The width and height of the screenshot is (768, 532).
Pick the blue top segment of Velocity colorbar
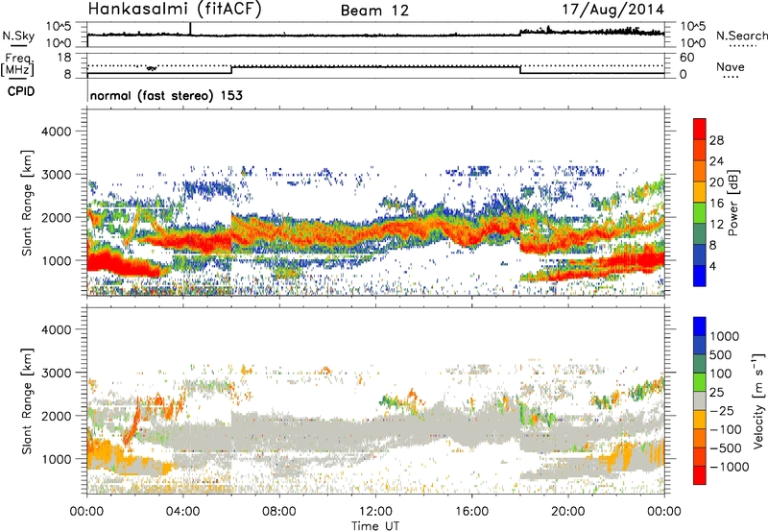click(700, 326)
